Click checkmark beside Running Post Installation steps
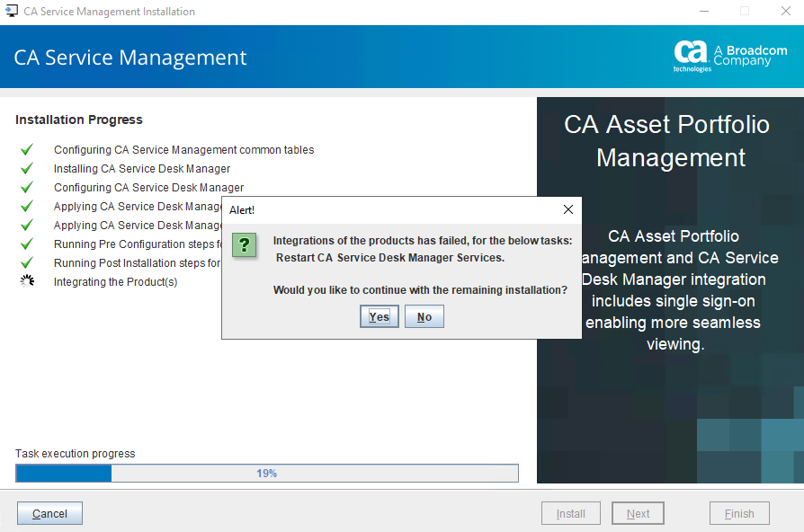 point(27,263)
